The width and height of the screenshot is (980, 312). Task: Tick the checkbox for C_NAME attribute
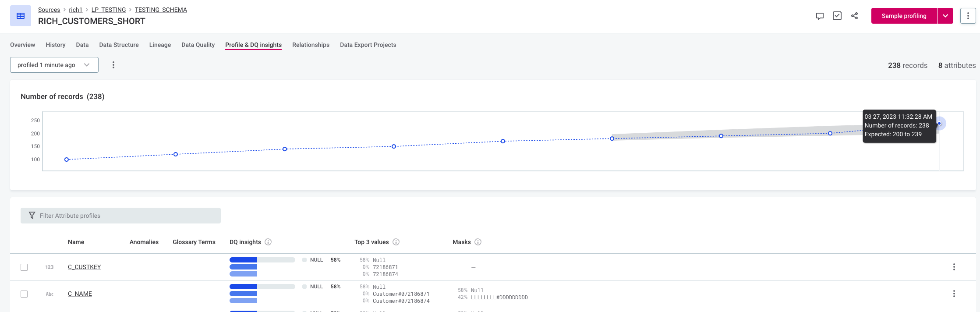(x=24, y=294)
